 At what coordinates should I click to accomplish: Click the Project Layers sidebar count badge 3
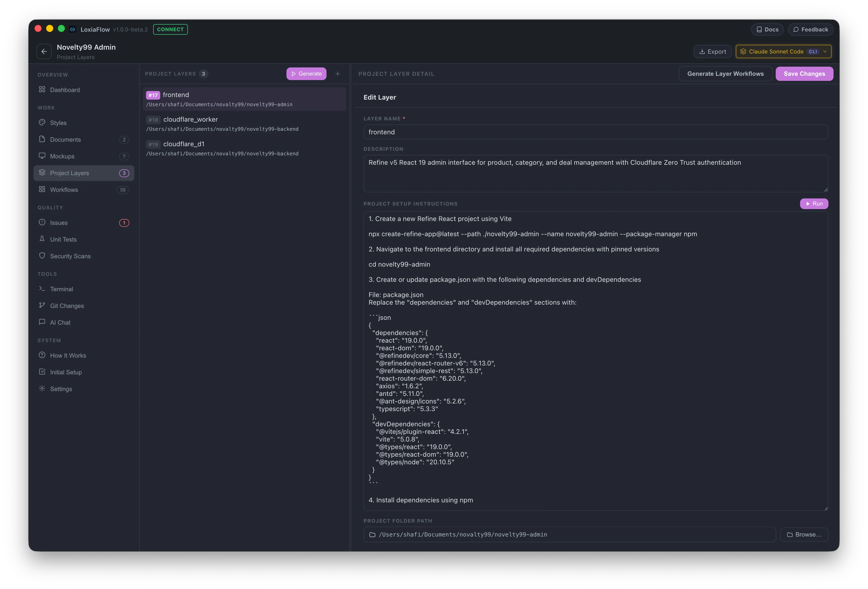pos(124,173)
